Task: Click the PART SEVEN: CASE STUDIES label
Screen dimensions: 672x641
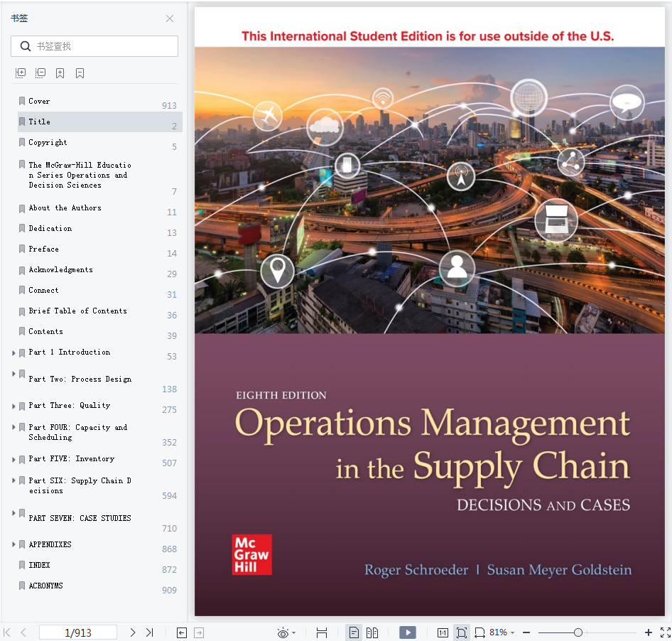Action: pyautogui.click(x=80, y=518)
